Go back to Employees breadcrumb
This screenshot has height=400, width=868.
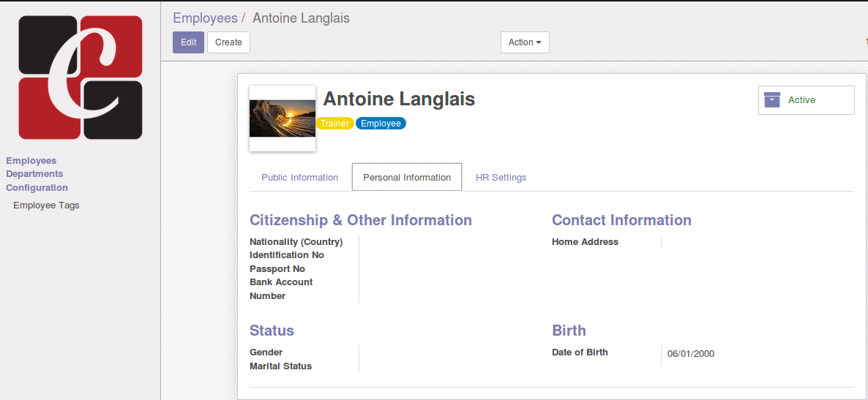click(205, 18)
